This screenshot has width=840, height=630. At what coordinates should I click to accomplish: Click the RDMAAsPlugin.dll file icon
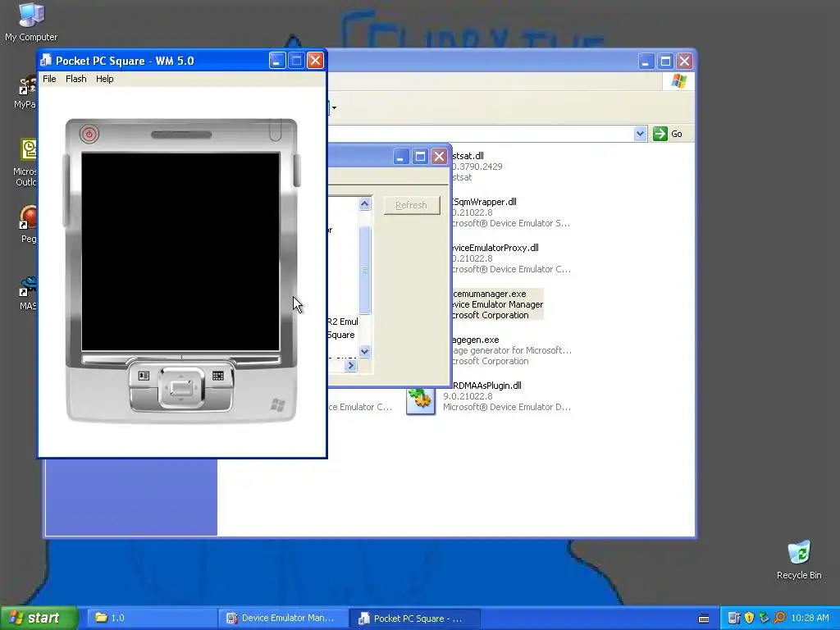pos(421,400)
